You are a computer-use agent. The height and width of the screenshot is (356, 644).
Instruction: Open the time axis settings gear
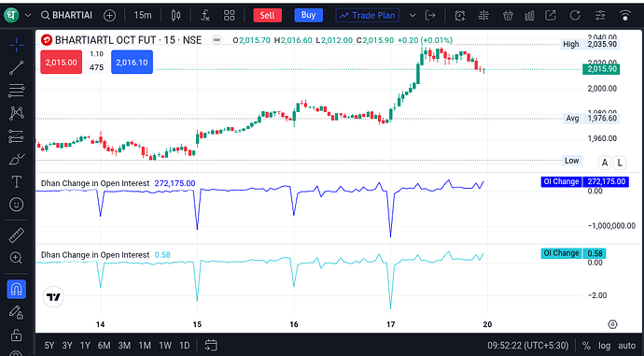click(x=612, y=324)
